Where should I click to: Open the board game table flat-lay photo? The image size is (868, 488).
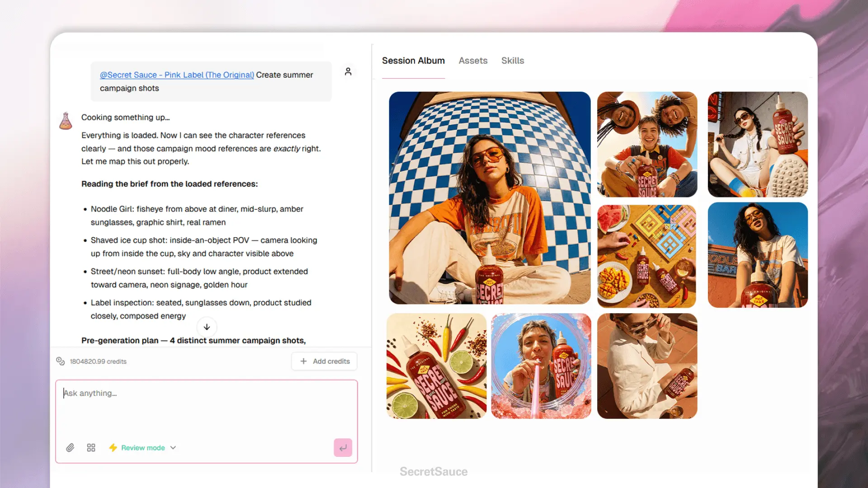coord(647,256)
